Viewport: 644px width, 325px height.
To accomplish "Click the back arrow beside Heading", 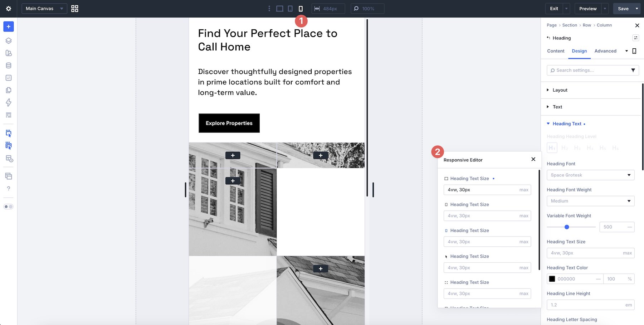I will [x=548, y=38].
